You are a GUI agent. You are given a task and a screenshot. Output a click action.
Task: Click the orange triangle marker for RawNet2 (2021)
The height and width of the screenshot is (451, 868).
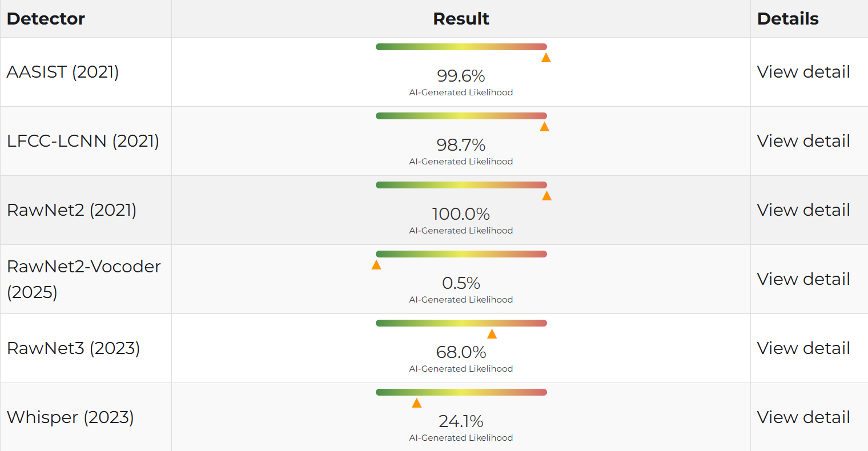pos(546,196)
